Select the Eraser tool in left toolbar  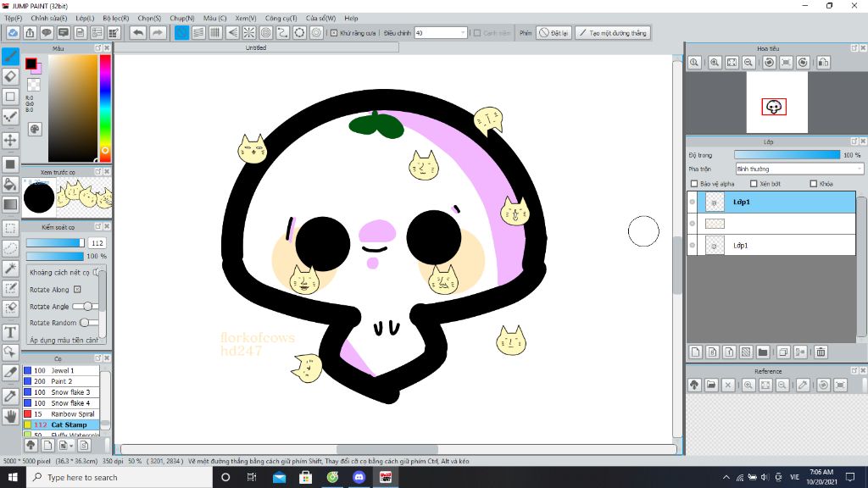[10, 76]
